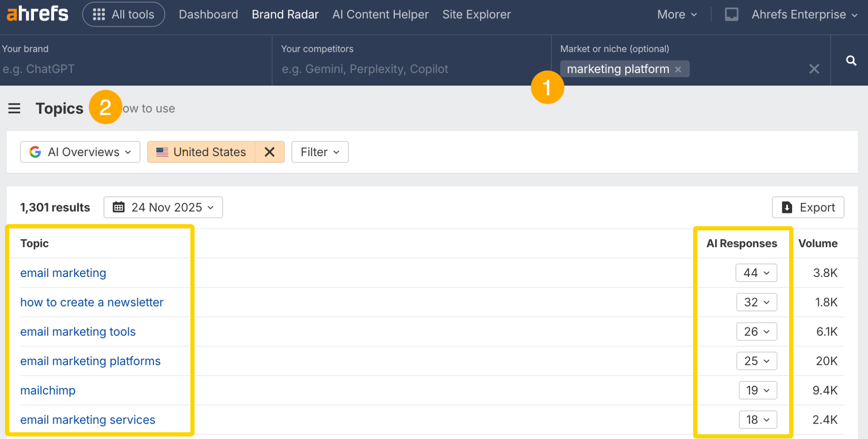The image size is (868, 439).
Task: Expand the 19 AI responses for mailchimp
Action: coord(757,390)
